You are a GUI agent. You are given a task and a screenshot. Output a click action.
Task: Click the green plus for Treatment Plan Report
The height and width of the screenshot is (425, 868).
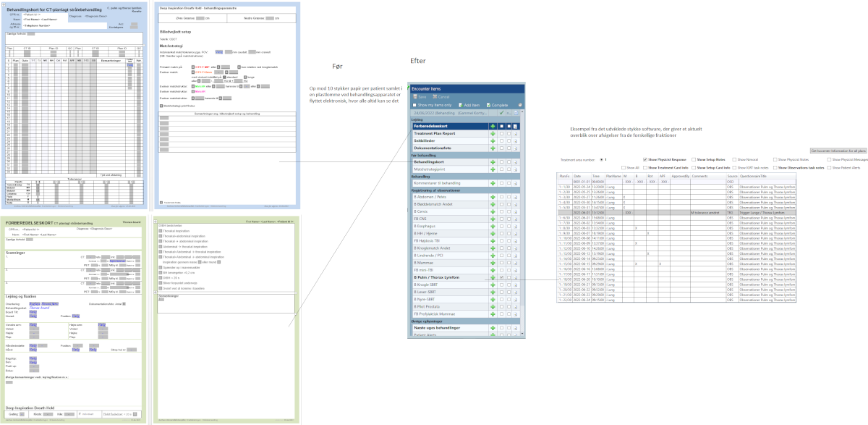tap(493, 133)
